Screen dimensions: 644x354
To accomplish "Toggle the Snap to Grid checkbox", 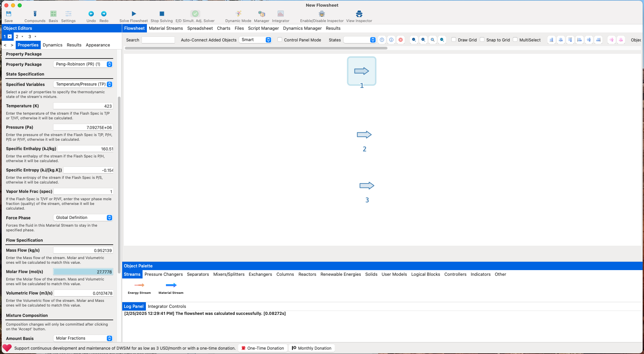I will (x=482, y=39).
